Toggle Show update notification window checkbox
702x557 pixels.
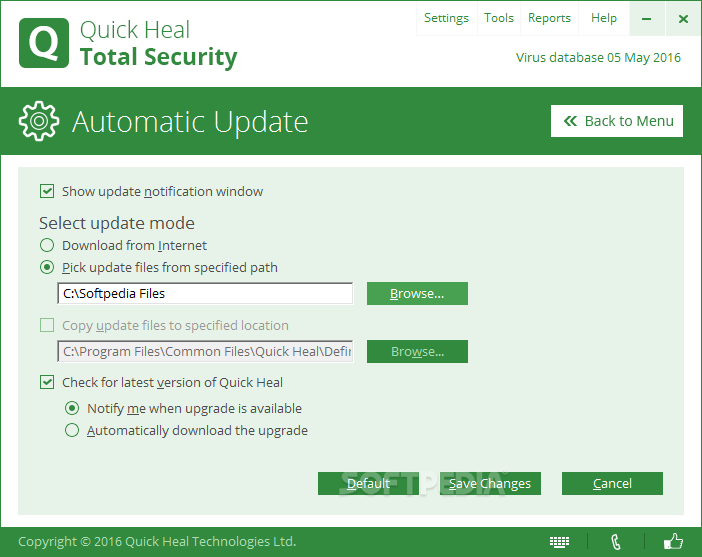click(47, 191)
